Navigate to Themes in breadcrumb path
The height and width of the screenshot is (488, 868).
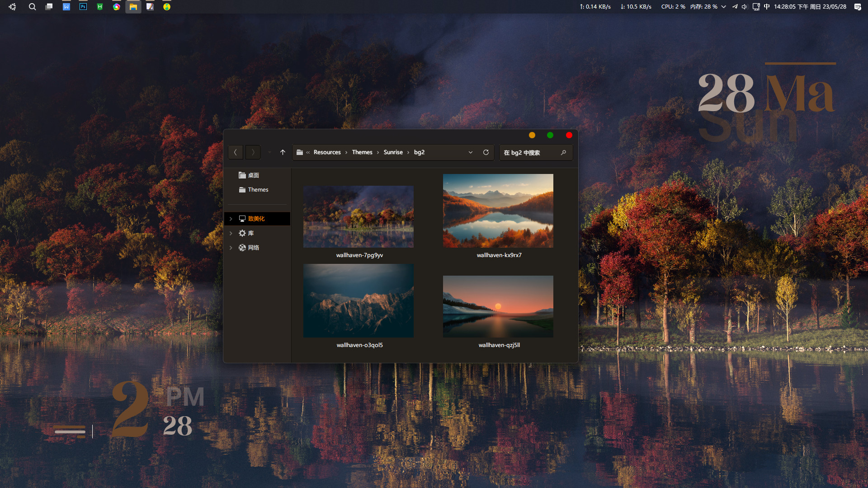click(362, 152)
